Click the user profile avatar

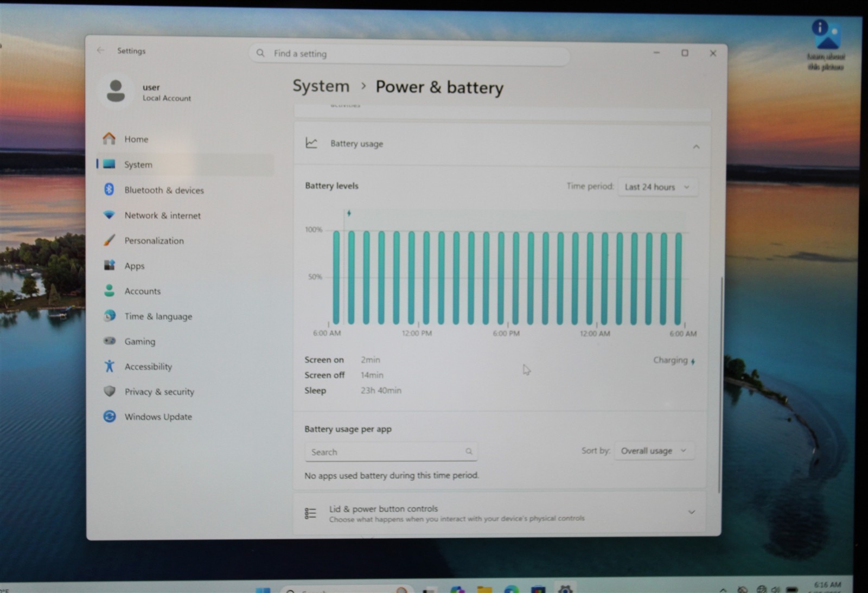coord(116,91)
